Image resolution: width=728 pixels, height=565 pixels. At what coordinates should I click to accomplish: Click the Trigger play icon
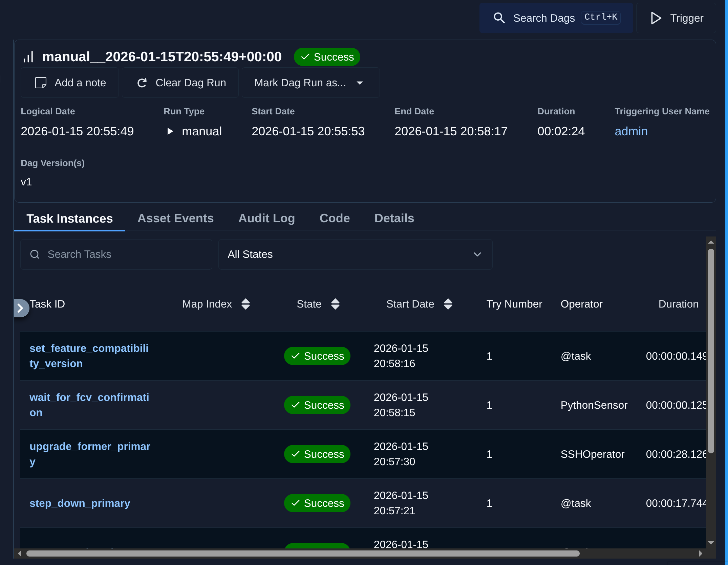pos(656,18)
